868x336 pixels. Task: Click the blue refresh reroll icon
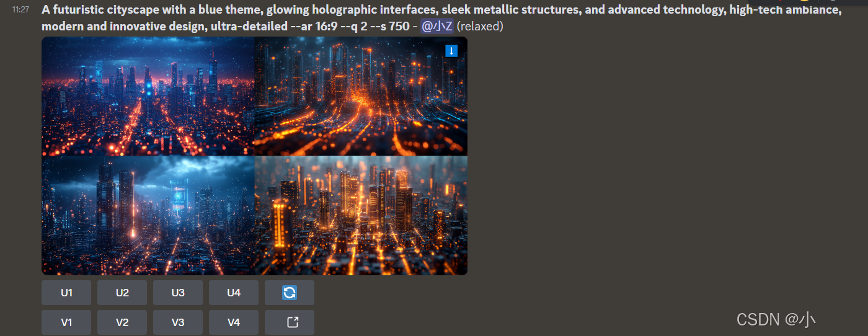coord(290,293)
